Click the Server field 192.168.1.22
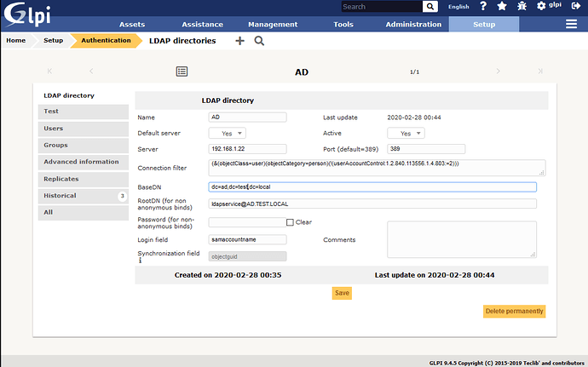 247,149
